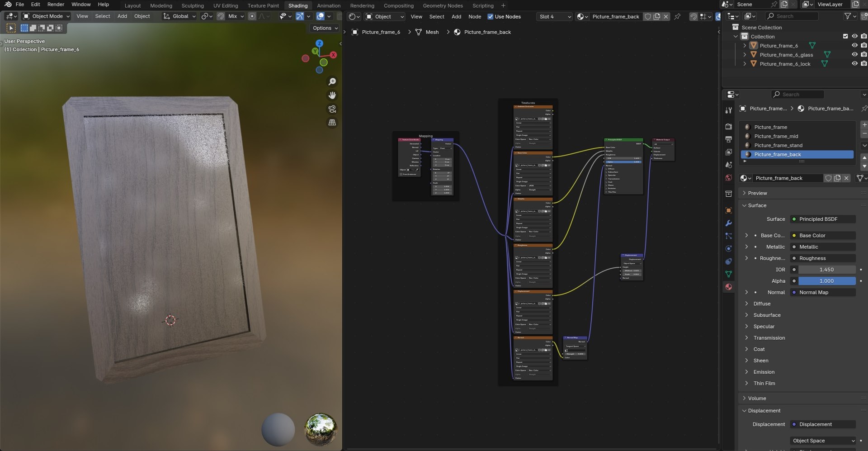Open the Material properties tab icon
The image size is (868, 451).
[728, 287]
